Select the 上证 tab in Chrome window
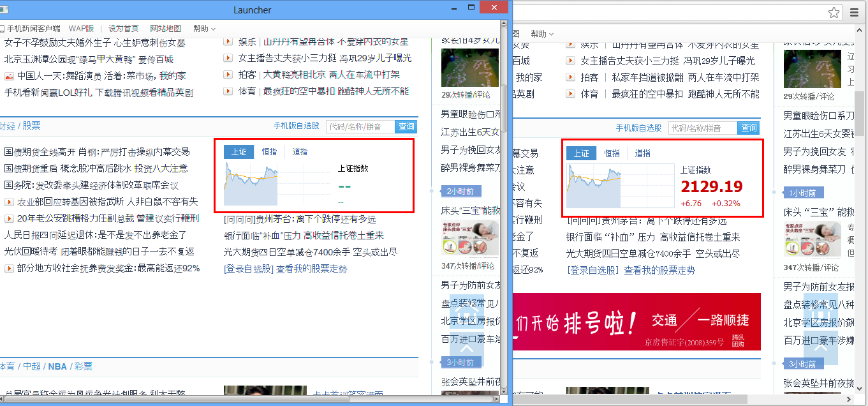Screen dimensions: 868x406 click(x=581, y=153)
